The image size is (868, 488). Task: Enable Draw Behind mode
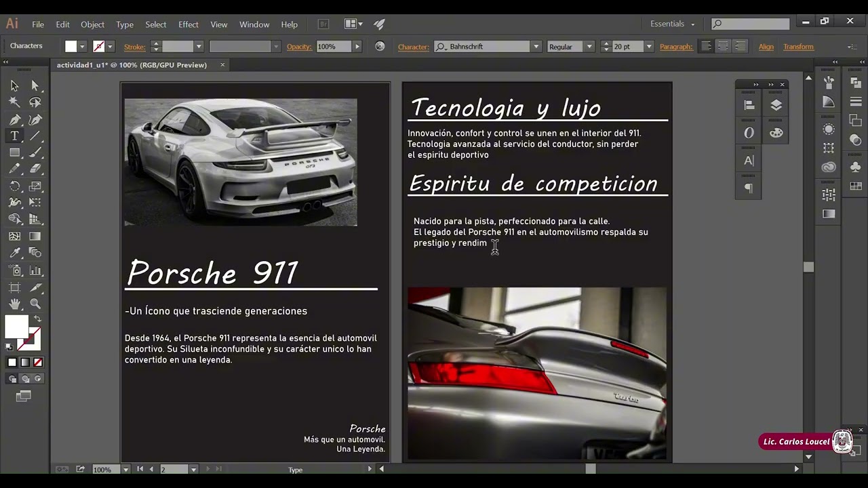pyautogui.click(x=25, y=379)
